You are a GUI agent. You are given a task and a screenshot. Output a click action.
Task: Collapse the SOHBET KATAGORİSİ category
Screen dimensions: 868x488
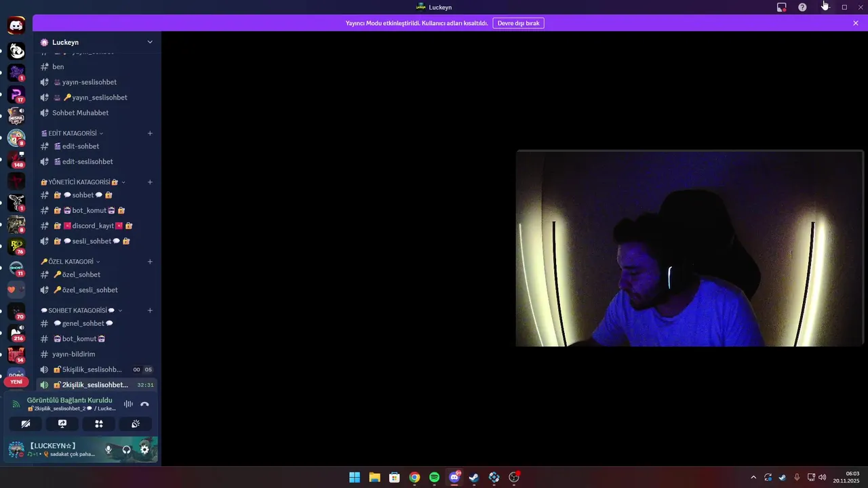(x=81, y=310)
